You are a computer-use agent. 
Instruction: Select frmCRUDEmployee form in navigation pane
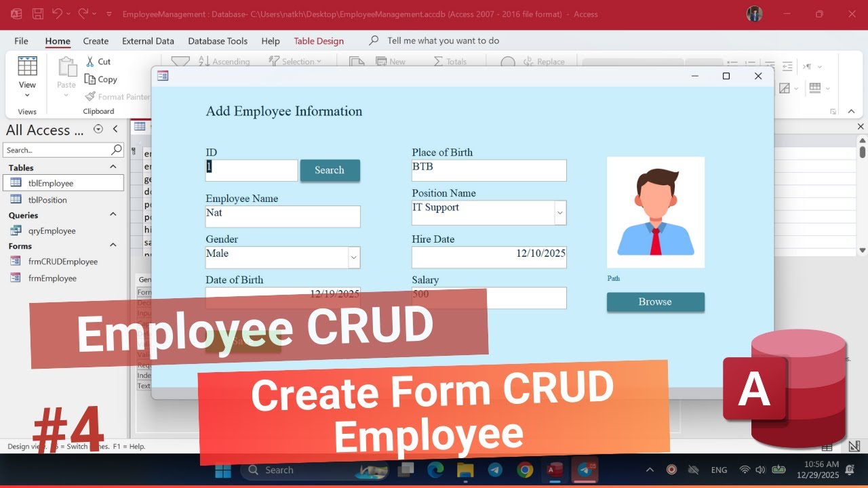click(64, 262)
